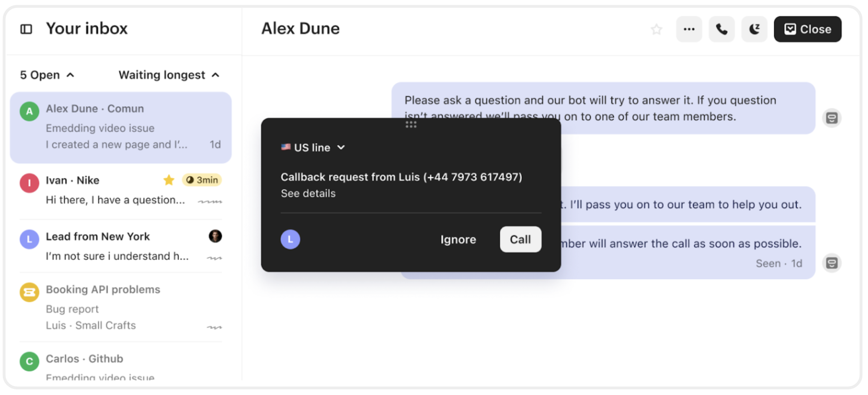Star the Alex Dune conversation
Image resolution: width=868 pixels, height=395 pixels.
coord(656,29)
